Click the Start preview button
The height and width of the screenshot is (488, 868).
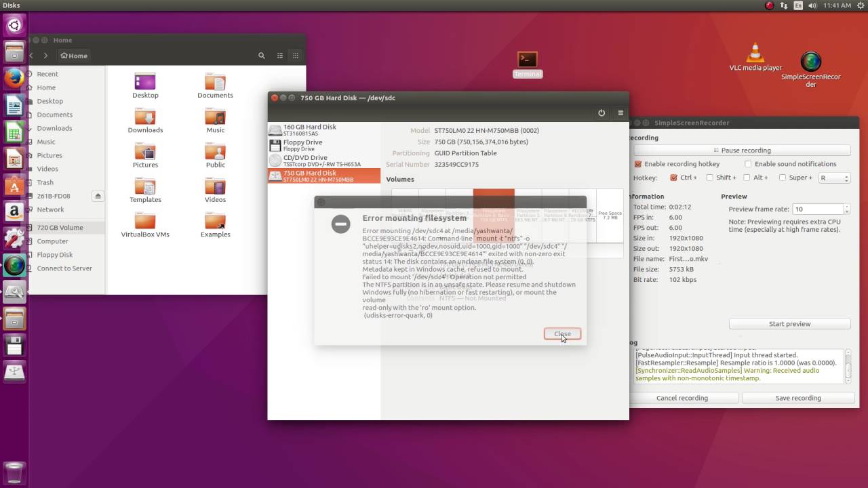pyautogui.click(x=789, y=324)
